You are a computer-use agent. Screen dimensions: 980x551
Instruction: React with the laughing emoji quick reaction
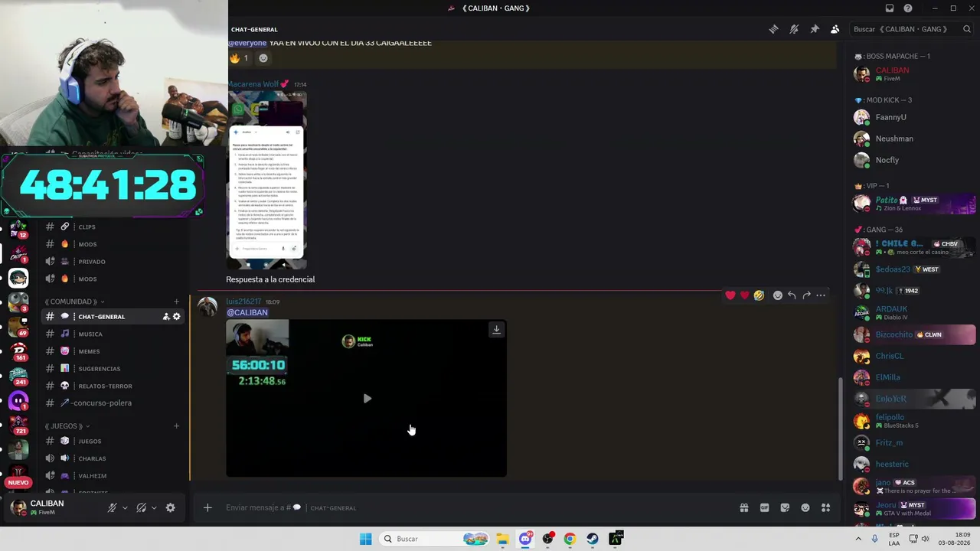tap(759, 295)
